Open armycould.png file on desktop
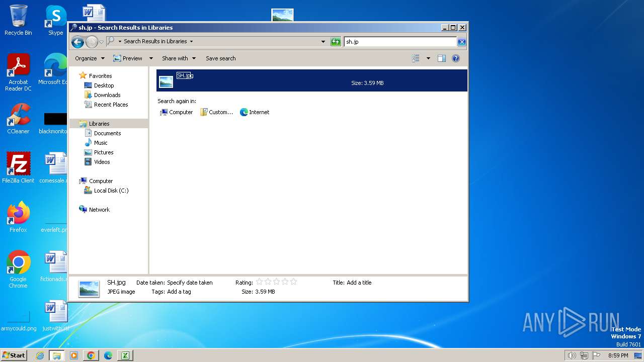644x362 pixels. pyautogui.click(x=19, y=321)
